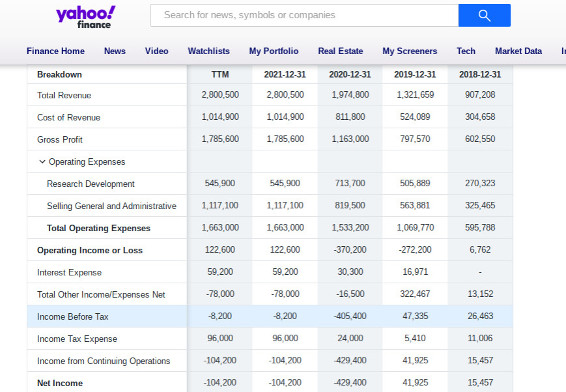Click the TTM column header

click(x=220, y=74)
